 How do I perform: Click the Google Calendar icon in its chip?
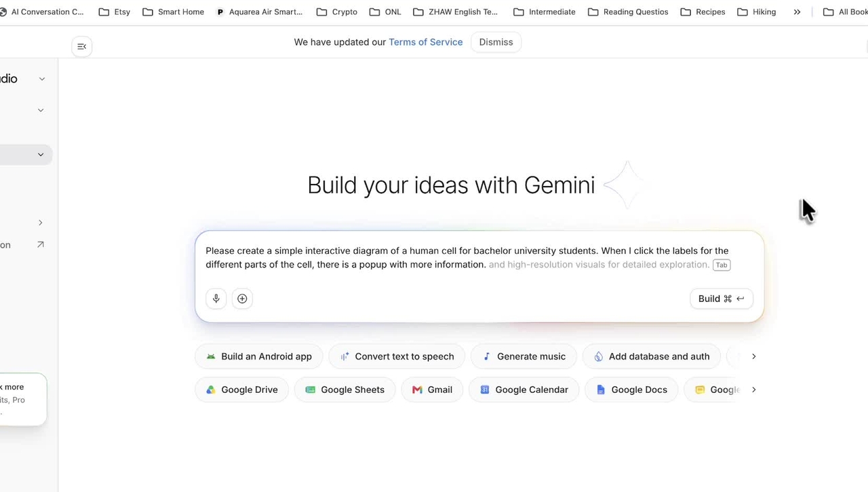point(485,390)
